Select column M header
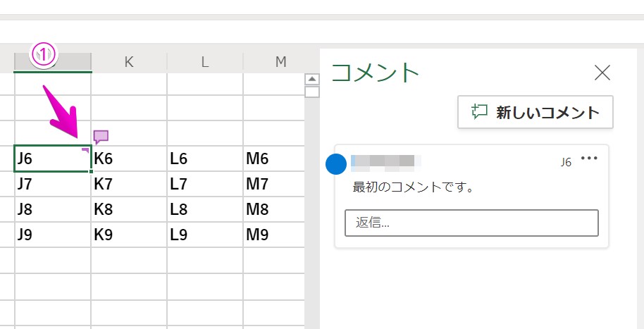The image size is (644, 329). [280, 62]
